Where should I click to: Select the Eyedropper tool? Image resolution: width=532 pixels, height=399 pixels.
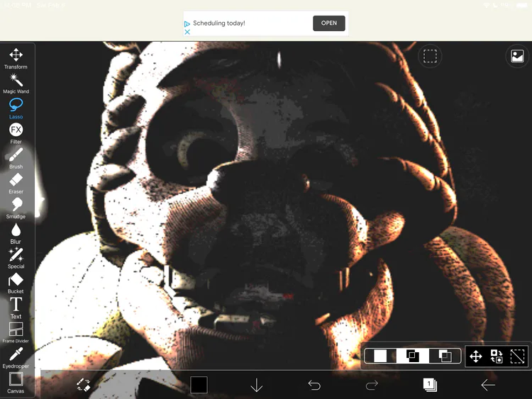16,358
